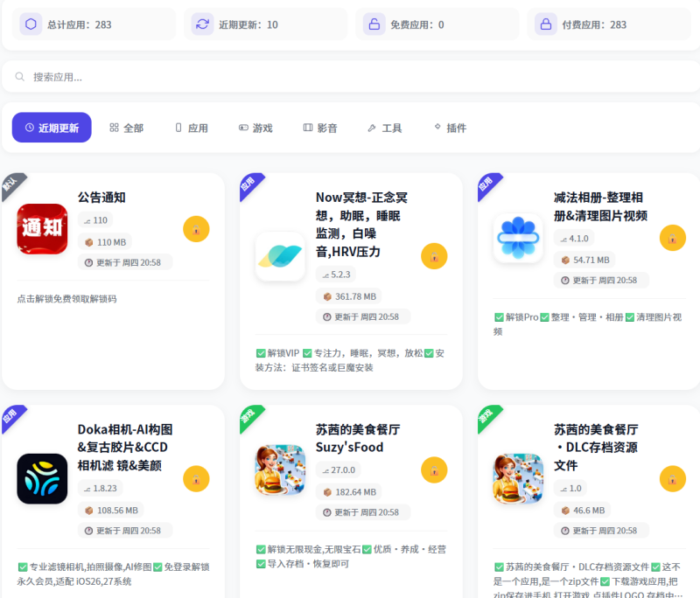Click version tag 1.8.23
The height and width of the screenshot is (598, 700).
[101, 489]
